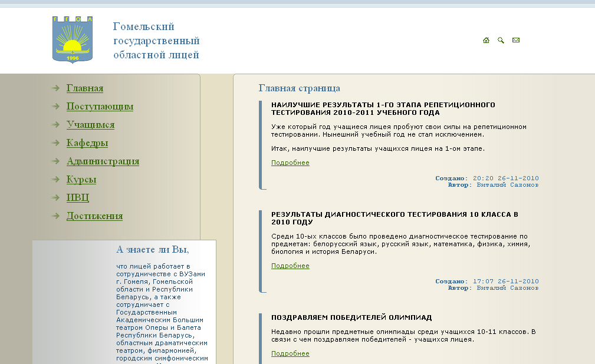
Task: Click the site title Гомельский государственный областной лицей
Action: click(156, 41)
